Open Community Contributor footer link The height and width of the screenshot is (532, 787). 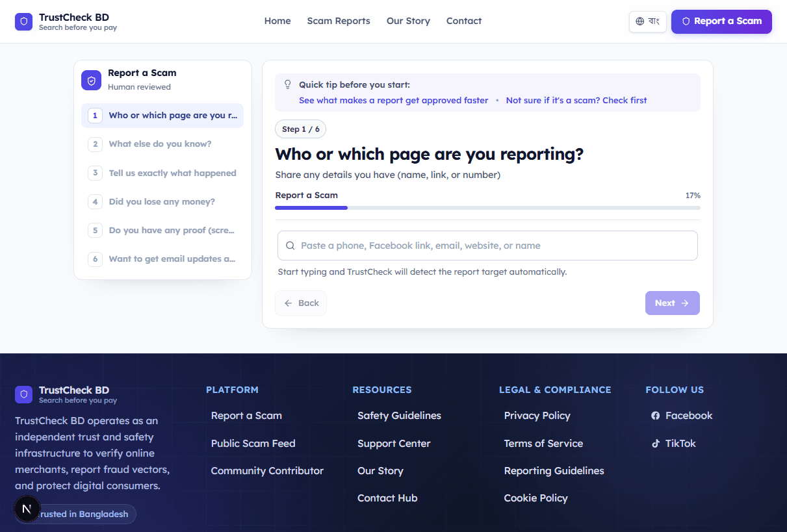267,471
